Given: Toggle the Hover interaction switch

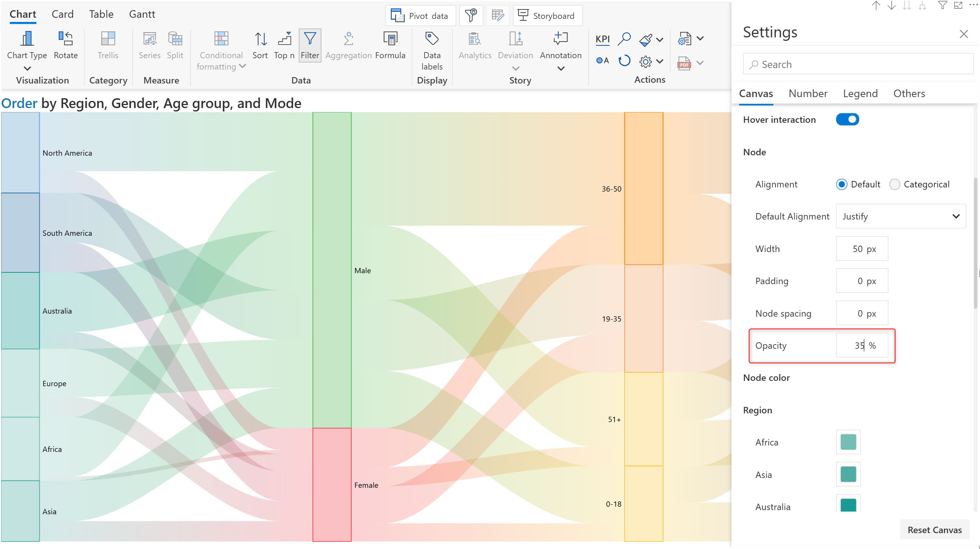Looking at the screenshot, I should 847,119.
